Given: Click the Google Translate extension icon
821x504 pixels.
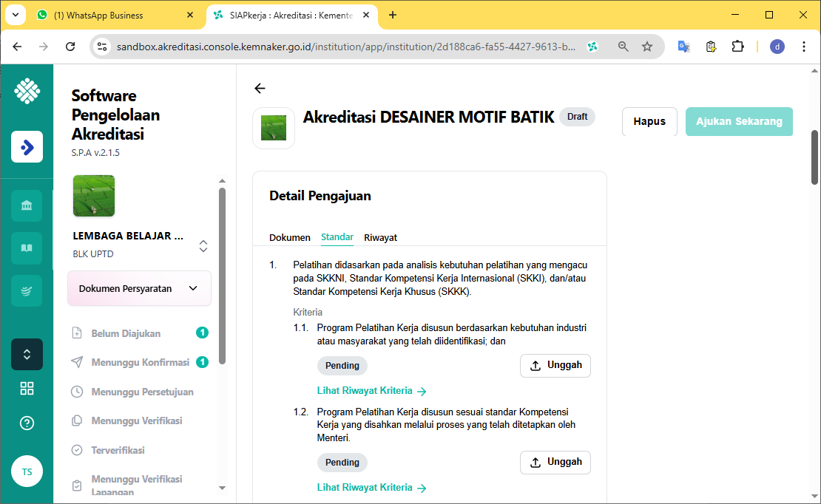Looking at the screenshot, I should [684, 47].
